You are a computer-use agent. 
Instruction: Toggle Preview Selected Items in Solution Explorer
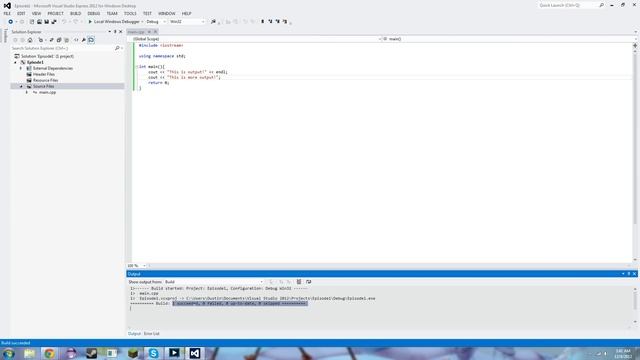pyautogui.click(x=91, y=40)
